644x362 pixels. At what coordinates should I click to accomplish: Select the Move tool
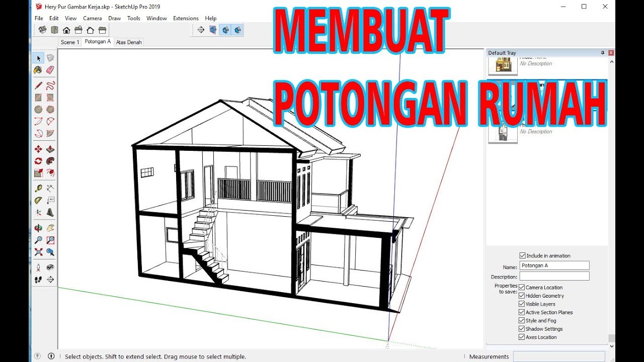tap(38, 149)
